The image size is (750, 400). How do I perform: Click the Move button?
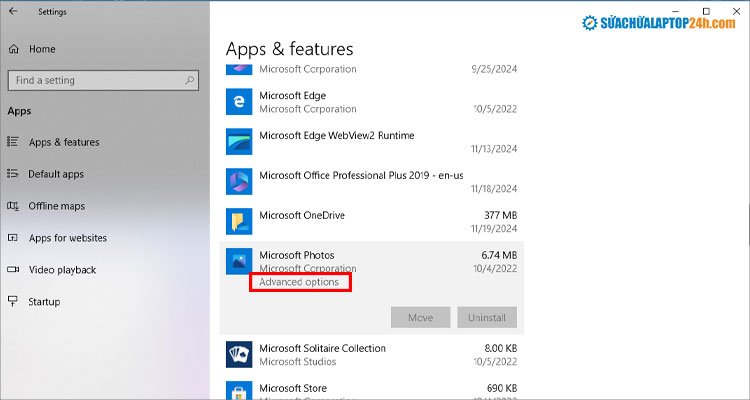[x=420, y=317]
